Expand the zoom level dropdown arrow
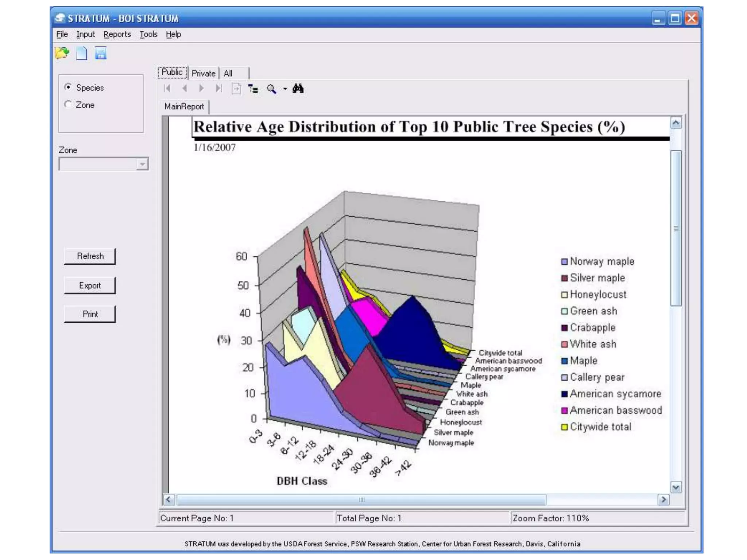Viewport: 747px width, 560px height. (285, 89)
